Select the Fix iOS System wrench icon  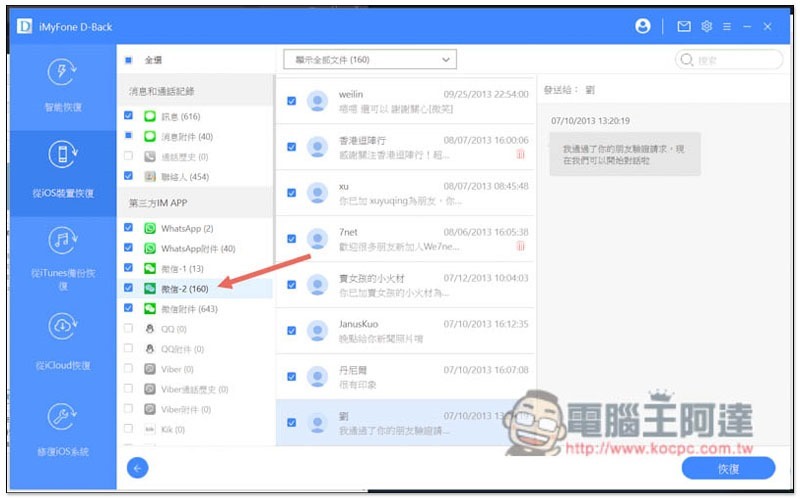62,416
